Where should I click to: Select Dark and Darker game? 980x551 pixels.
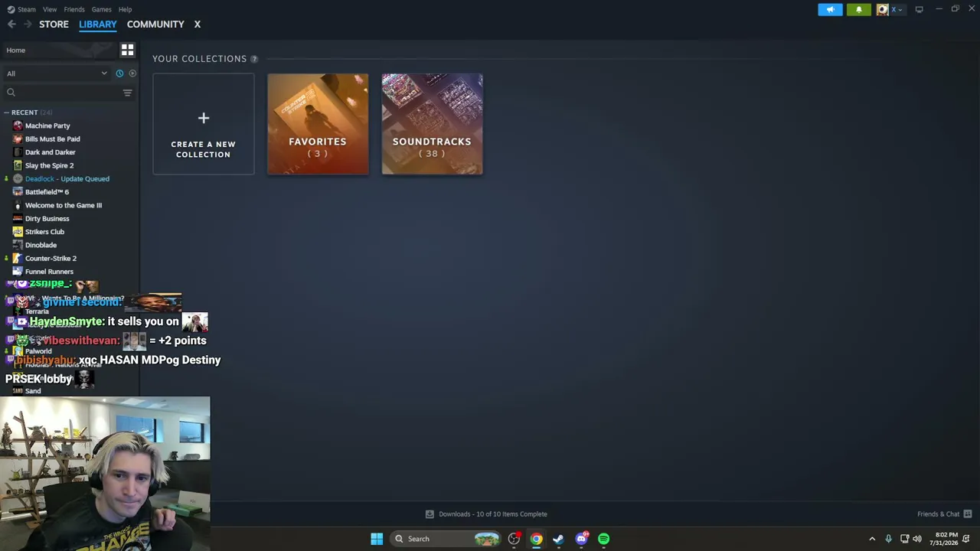(51, 152)
